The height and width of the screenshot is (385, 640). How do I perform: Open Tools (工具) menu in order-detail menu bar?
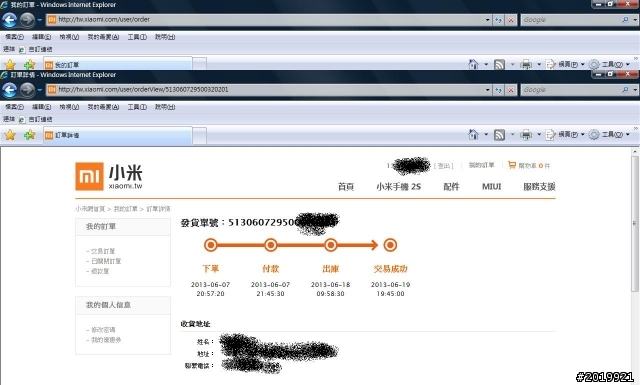click(x=137, y=107)
